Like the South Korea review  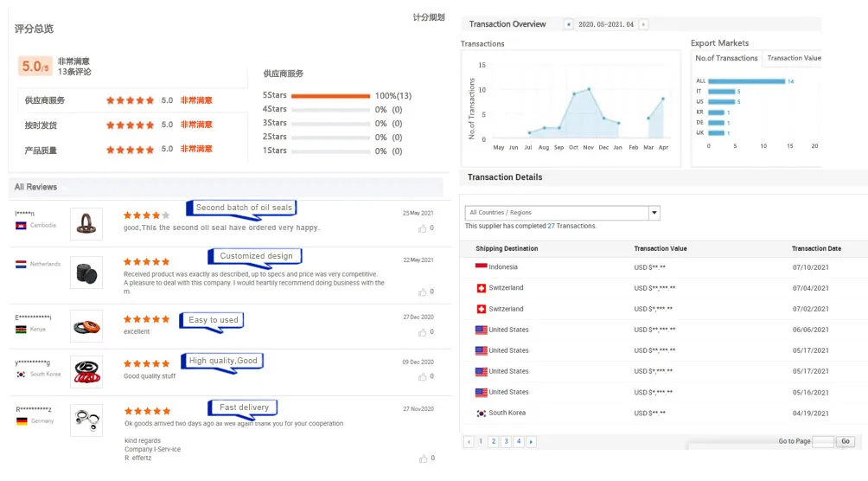(x=422, y=376)
